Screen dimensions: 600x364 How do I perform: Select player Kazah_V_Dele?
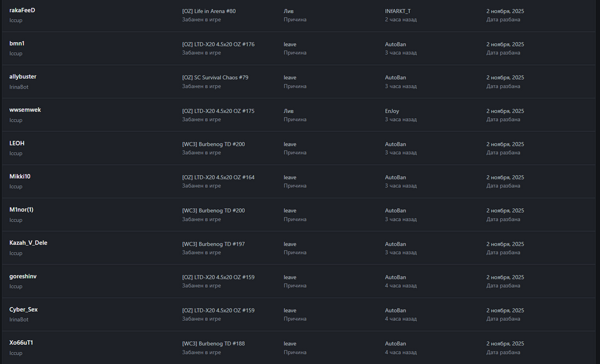click(x=28, y=243)
